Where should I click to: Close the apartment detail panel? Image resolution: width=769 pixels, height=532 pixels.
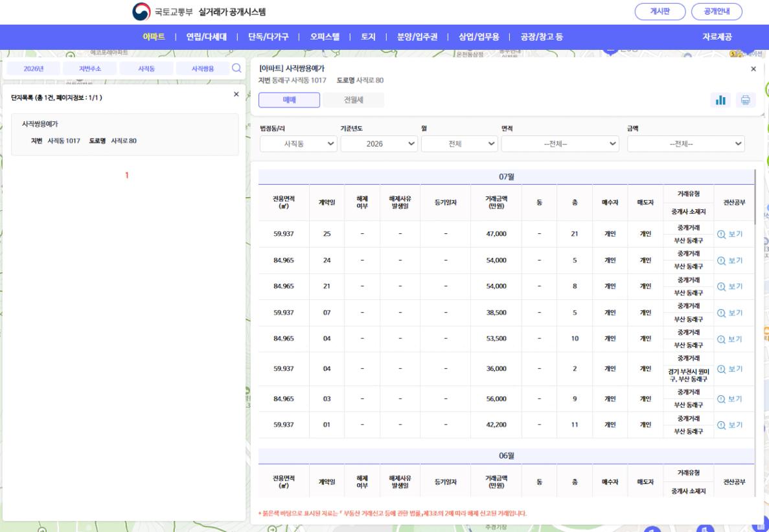[753, 69]
